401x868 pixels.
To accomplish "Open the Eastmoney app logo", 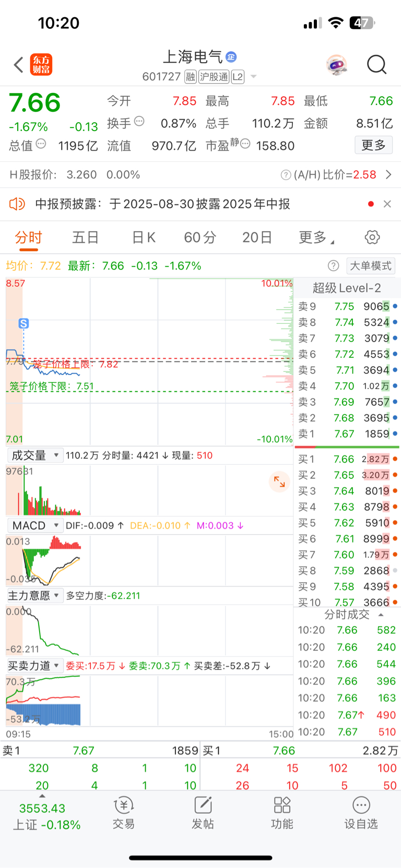I will [41, 65].
